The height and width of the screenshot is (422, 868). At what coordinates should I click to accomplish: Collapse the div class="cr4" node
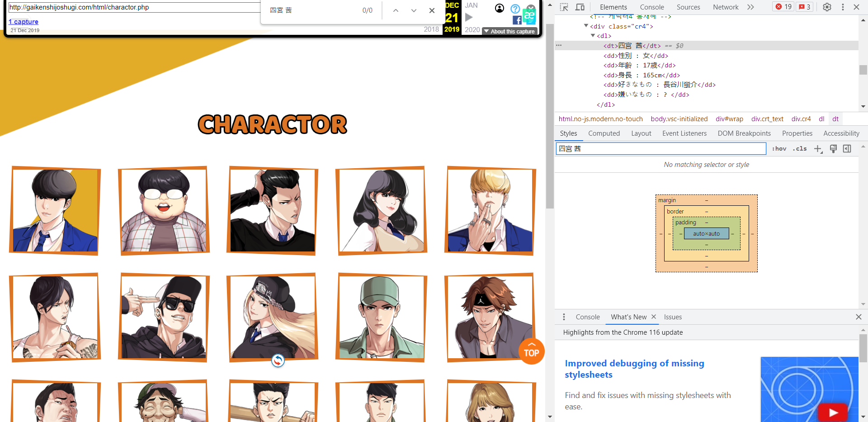pos(586,26)
